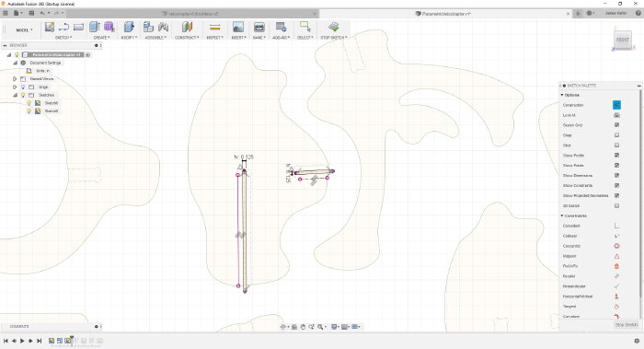Click the Parallel constraint icon
Screen dimensions: 644x349
pos(616,276)
